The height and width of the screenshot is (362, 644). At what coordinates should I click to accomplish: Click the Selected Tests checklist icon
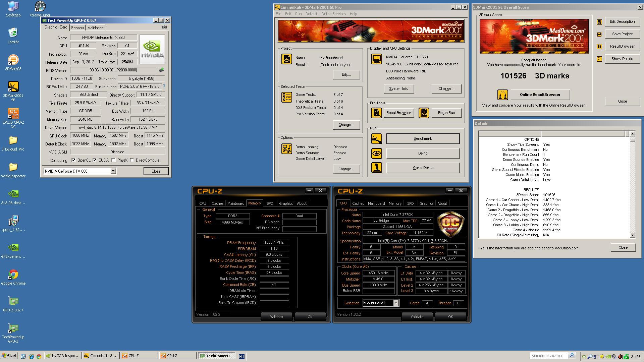click(x=287, y=97)
